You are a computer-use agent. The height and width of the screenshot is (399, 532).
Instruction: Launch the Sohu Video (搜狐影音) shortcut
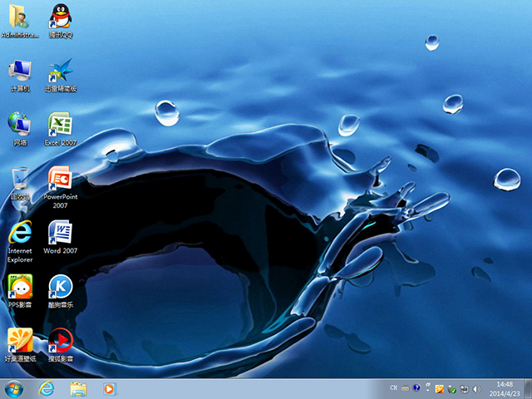coord(60,341)
